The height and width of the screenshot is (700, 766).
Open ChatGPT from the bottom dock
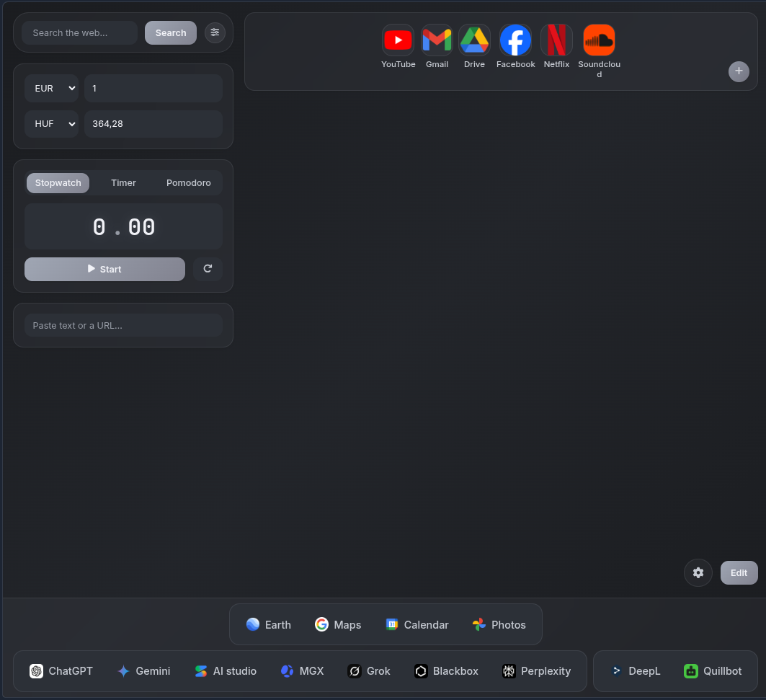coord(61,671)
